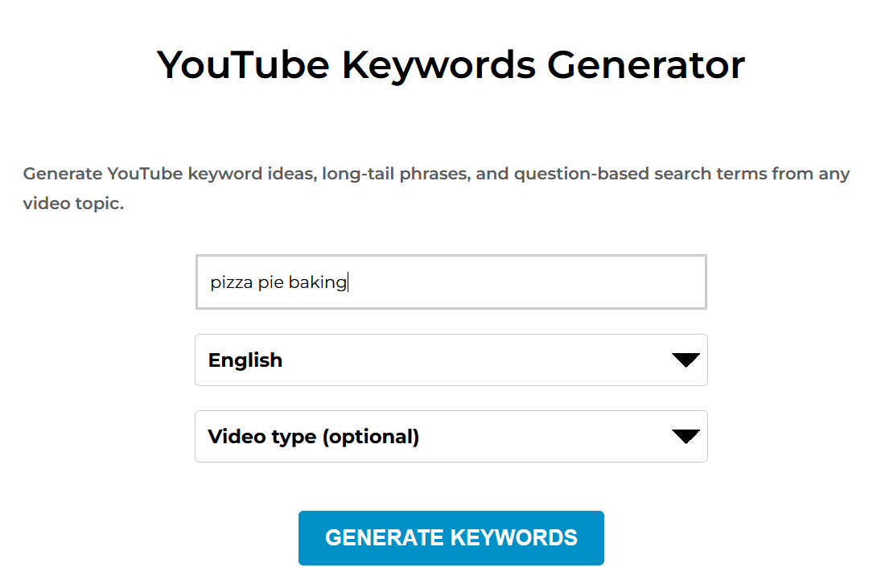Screen dimensions: 877x588
Task: Open the Video type (optional) dropdown
Action: pyautogui.click(x=451, y=436)
